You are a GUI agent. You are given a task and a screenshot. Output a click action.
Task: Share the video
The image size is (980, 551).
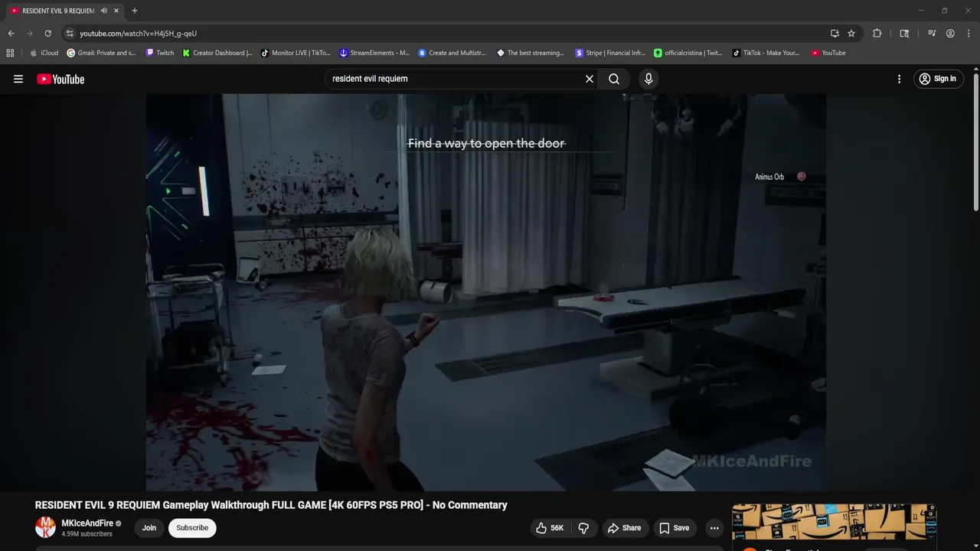[624, 528]
